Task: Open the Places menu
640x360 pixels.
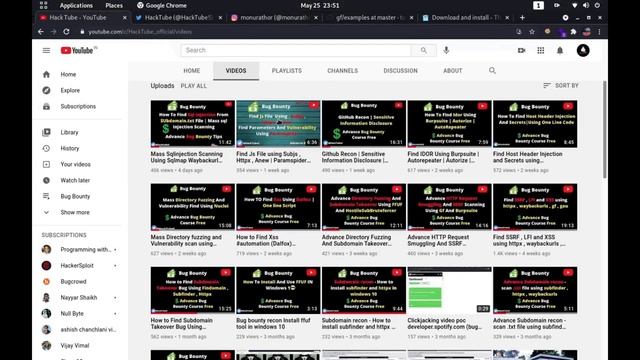Action: pos(114,5)
